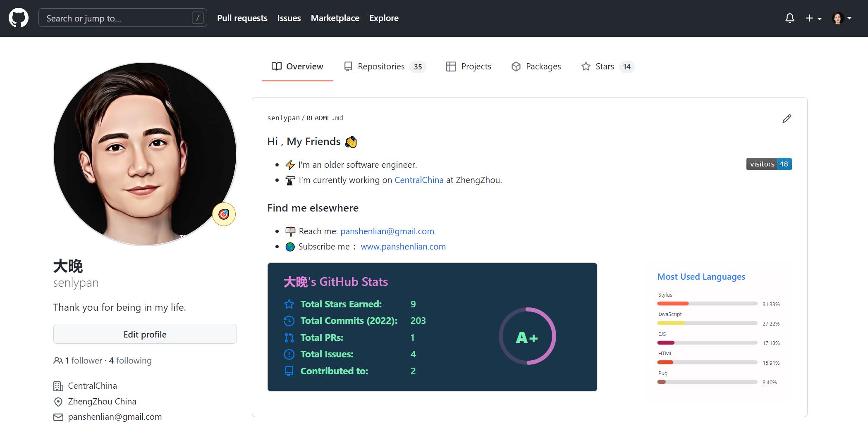Click the Overview book icon
Image resolution: width=868 pixels, height=428 pixels.
[x=277, y=67]
